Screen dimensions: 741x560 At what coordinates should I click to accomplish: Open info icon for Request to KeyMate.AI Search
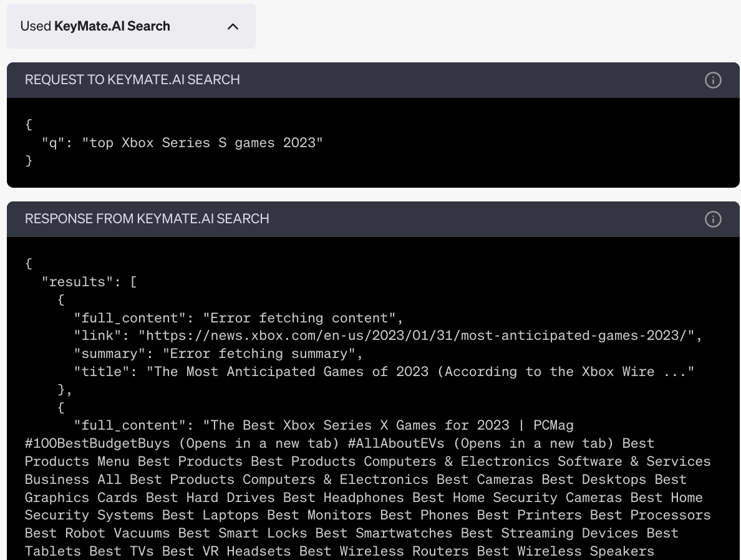pos(713,80)
